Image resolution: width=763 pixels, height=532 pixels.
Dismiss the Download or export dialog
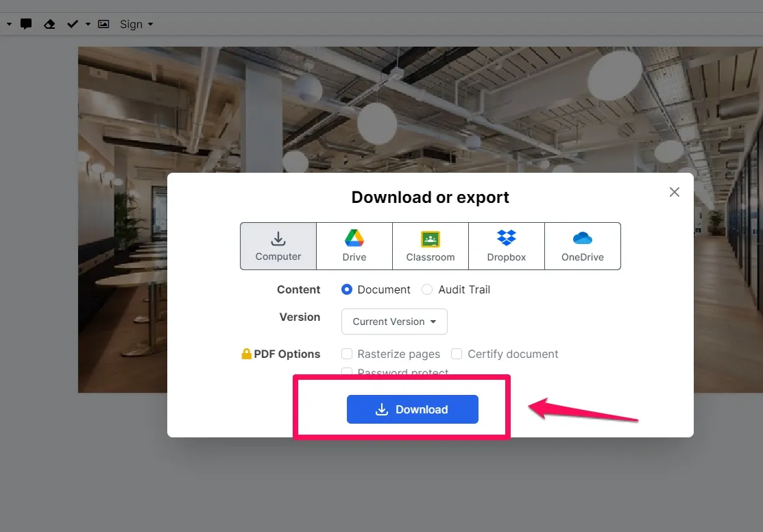point(674,192)
